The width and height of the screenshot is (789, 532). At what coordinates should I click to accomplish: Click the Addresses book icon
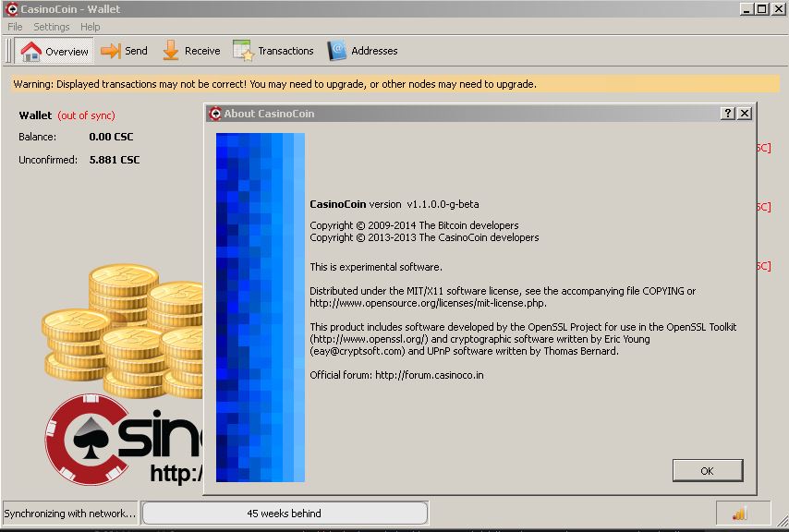(336, 51)
